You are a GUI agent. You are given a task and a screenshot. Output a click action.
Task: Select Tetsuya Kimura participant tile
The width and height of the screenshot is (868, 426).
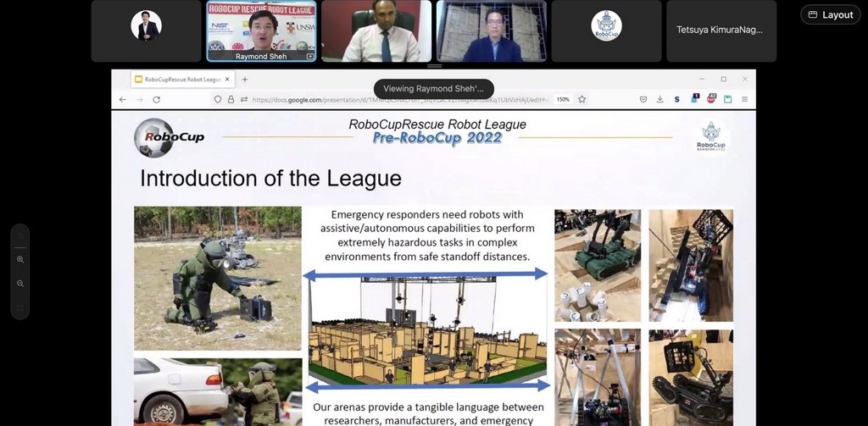pos(721,31)
